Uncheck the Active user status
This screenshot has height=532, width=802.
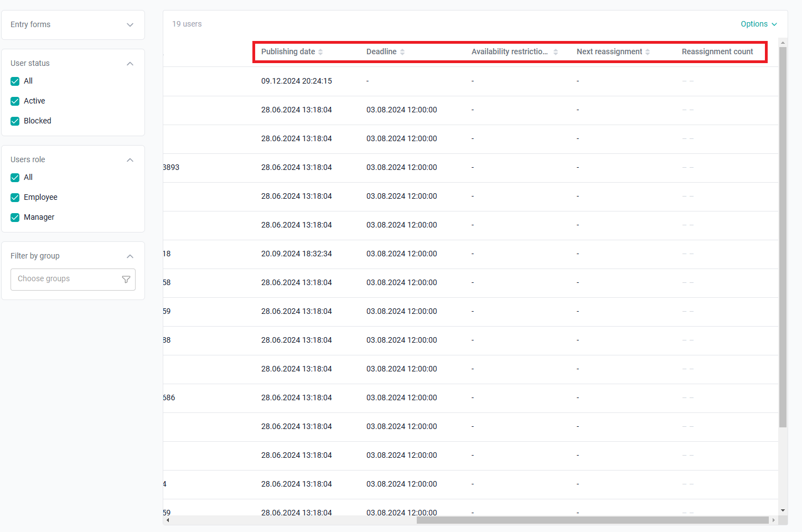coord(15,101)
